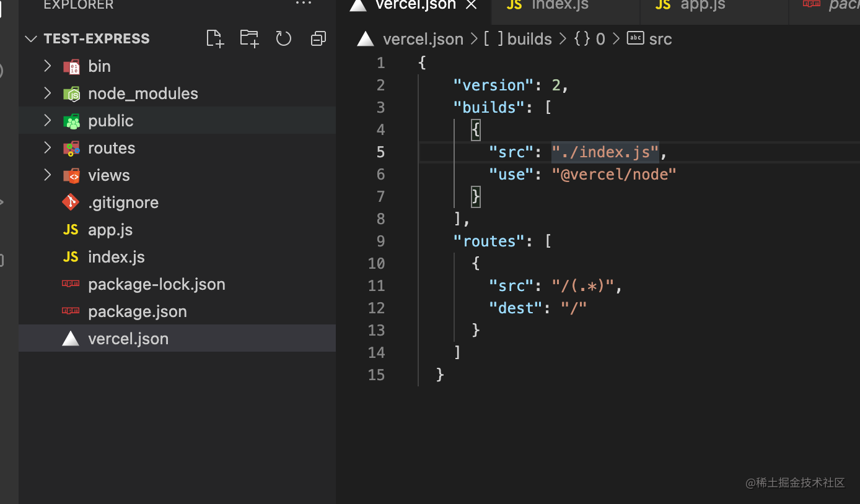Collapse the TEST-EXPRESS project root
860x504 pixels.
point(31,39)
